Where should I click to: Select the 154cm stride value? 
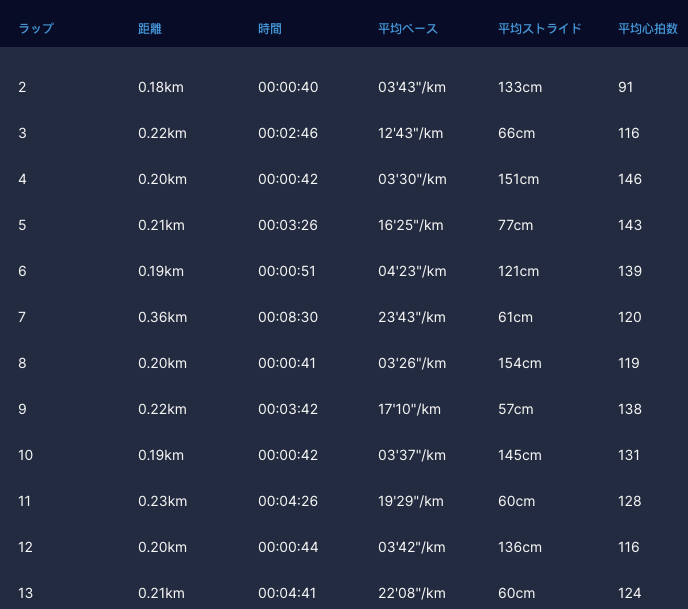(x=520, y=363)
